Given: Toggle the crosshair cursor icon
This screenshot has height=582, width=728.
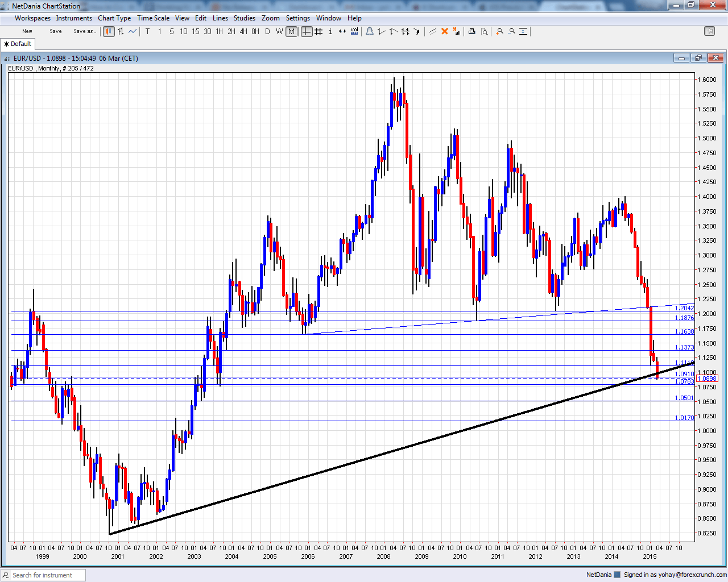Looking at the screenshot, I should tap(307, 31).
